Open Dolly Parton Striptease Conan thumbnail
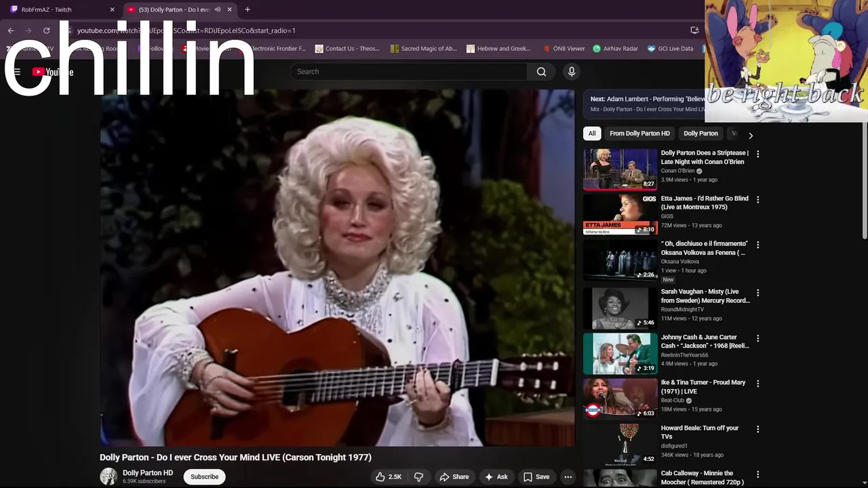 [x=620, y=169]
